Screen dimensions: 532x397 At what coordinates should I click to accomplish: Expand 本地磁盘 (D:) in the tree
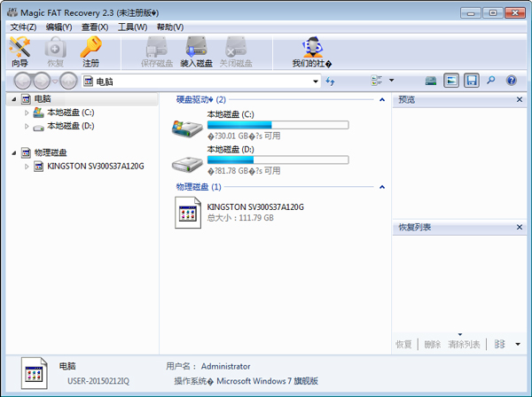pos(27,126)
